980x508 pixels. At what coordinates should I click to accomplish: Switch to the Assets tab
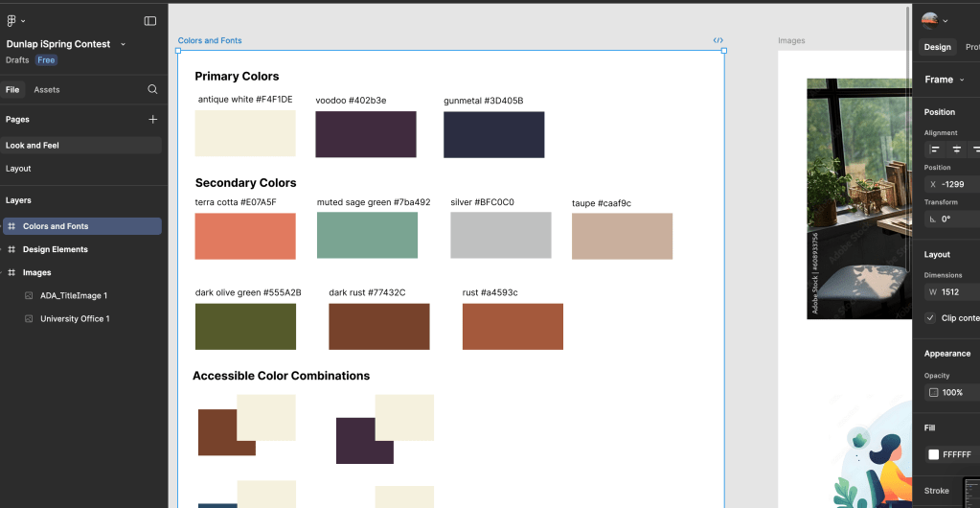click(47, 90)
